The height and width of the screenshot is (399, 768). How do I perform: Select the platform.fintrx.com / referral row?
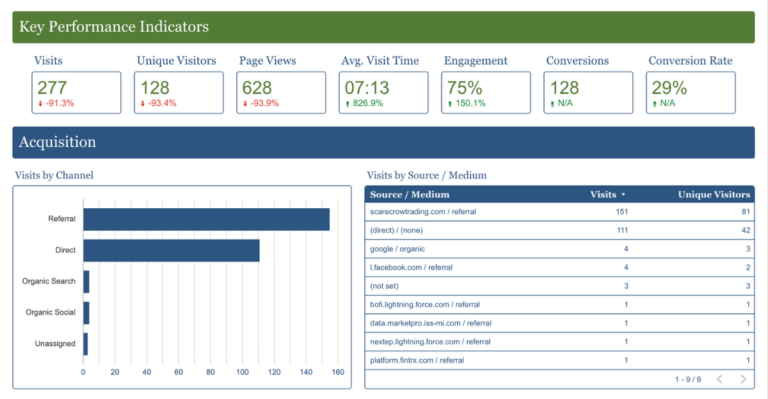(559, 360)
